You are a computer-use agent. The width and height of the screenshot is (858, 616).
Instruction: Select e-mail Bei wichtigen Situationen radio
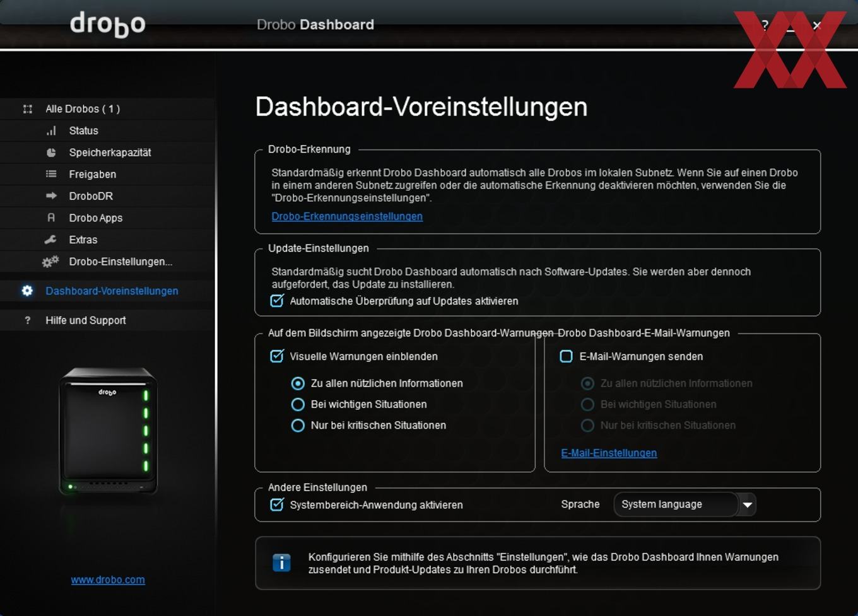(x=587, y=404)
